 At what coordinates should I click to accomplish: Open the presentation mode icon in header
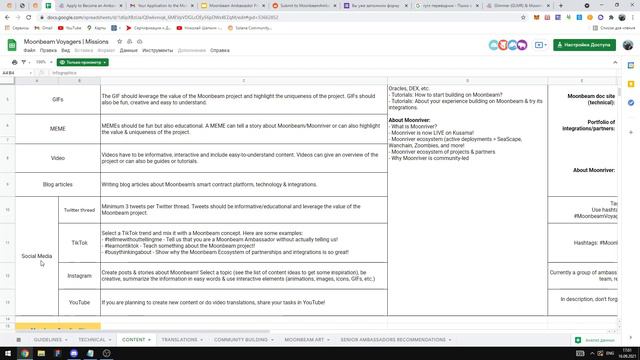539,45
